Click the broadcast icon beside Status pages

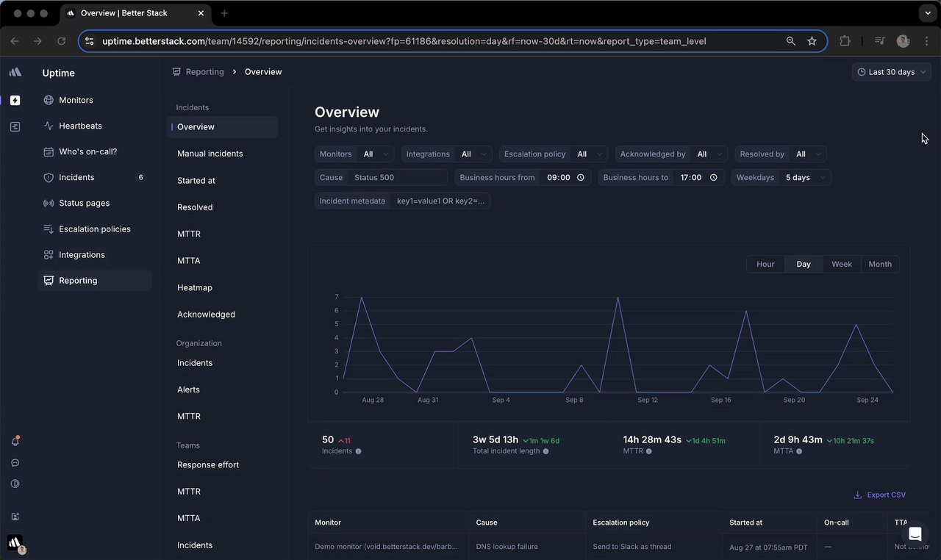[49, 203]
